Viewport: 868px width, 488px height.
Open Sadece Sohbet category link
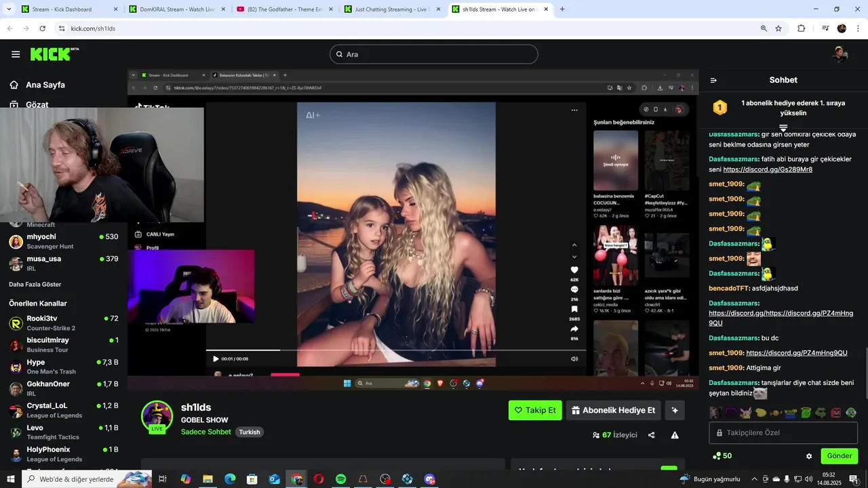click(206, 432)
